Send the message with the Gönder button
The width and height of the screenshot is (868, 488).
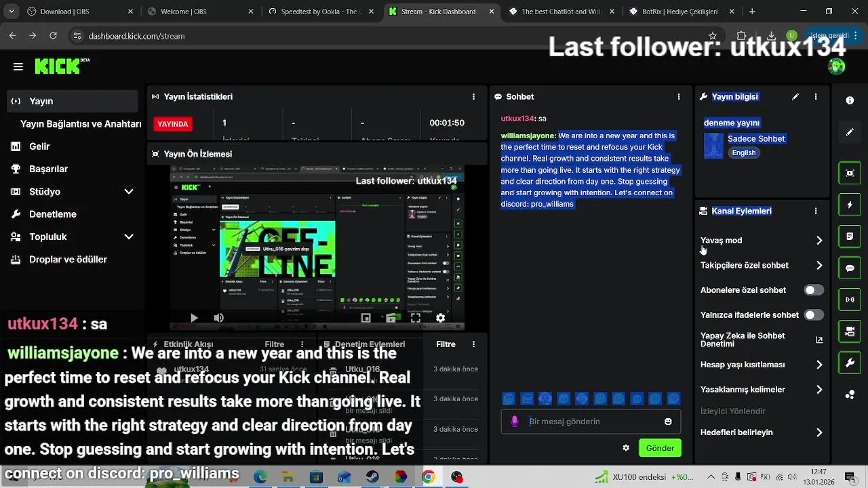tap(660, 448)
